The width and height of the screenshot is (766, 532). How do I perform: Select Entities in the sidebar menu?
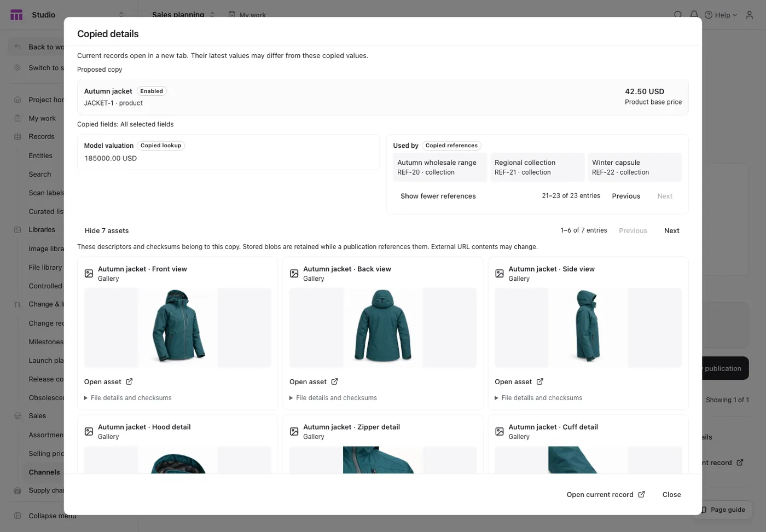(x=40, y=155)
